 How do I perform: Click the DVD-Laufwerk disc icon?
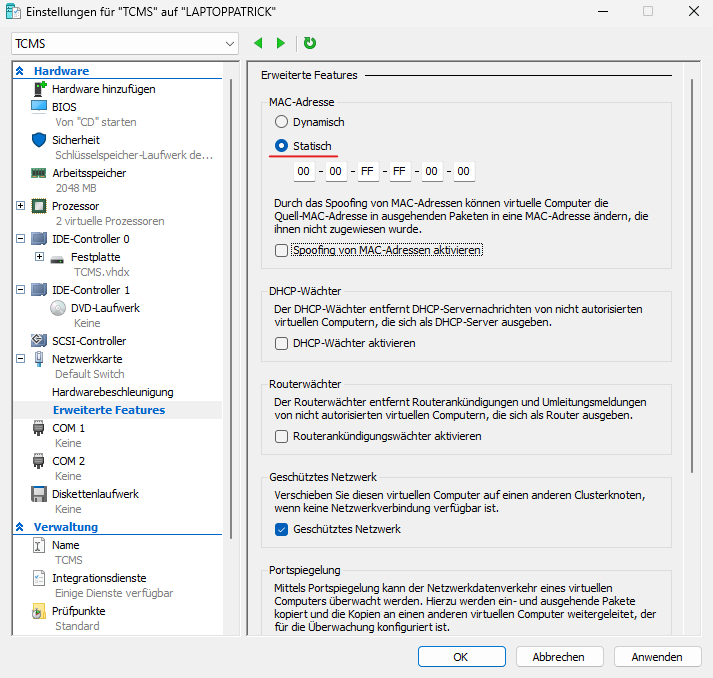(x=58, y=308)
